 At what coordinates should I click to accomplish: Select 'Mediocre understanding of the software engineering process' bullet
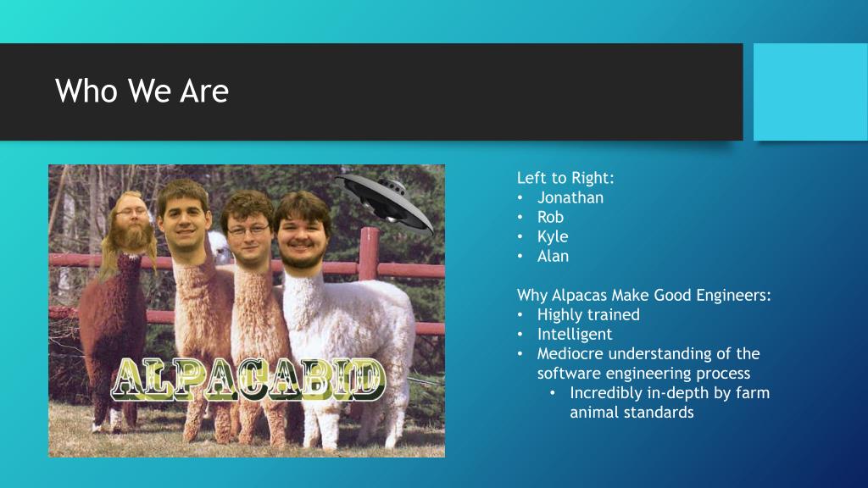coord(648,363)
